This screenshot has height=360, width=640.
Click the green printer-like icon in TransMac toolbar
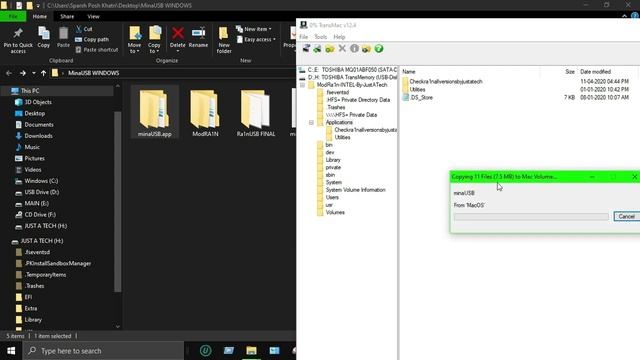coord(318,49)
